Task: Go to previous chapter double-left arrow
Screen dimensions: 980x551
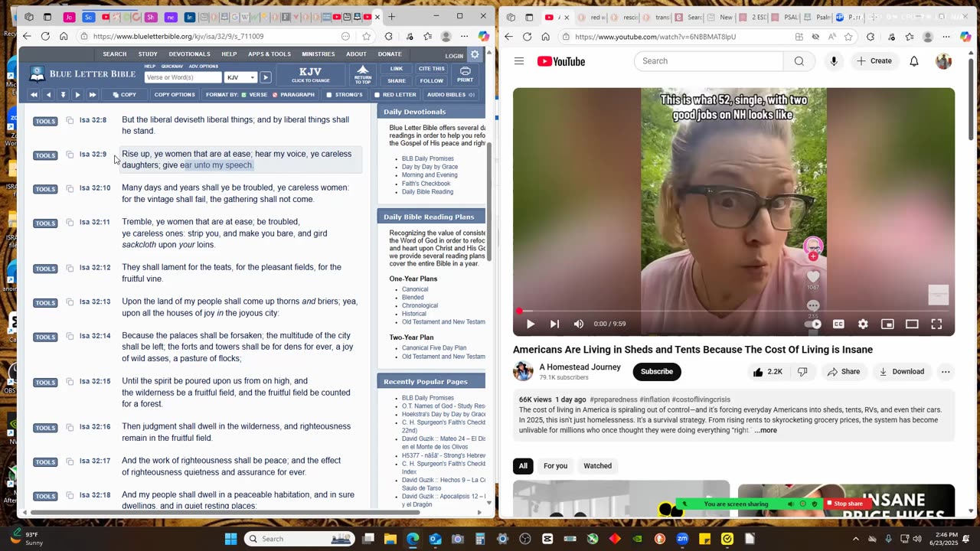Action: pyautogui.click(x=34, y=95)
